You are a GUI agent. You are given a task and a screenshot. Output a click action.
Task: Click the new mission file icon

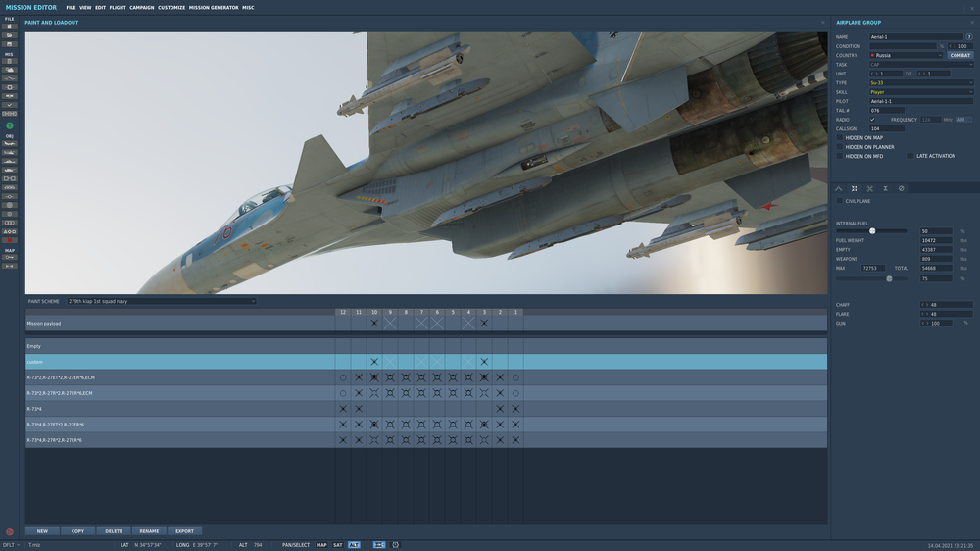pyautogui.click(x=10, y=26)
